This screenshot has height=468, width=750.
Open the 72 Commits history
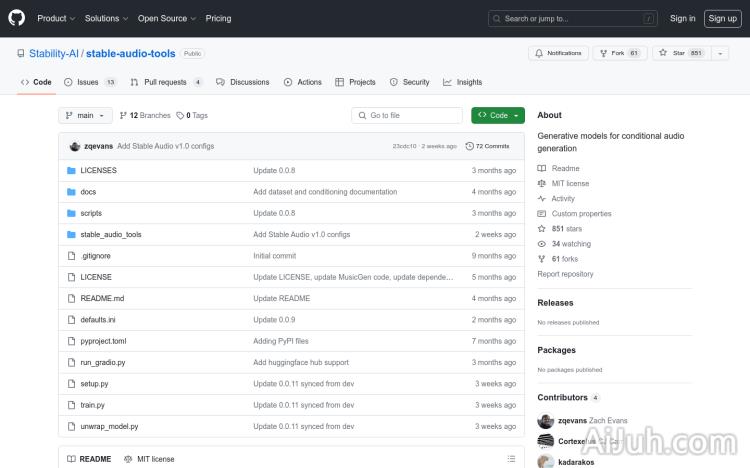[492, 146]
